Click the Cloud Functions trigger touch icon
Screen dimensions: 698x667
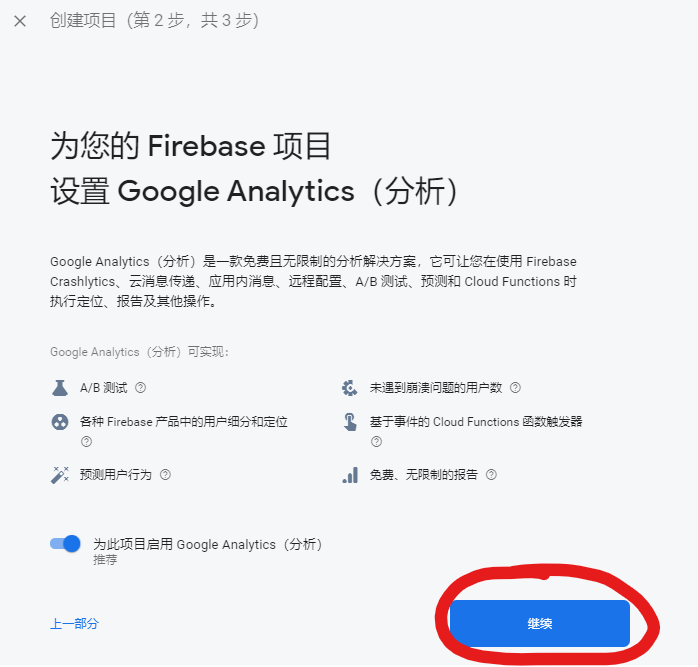pyautogui.click(x=349, y=422)
